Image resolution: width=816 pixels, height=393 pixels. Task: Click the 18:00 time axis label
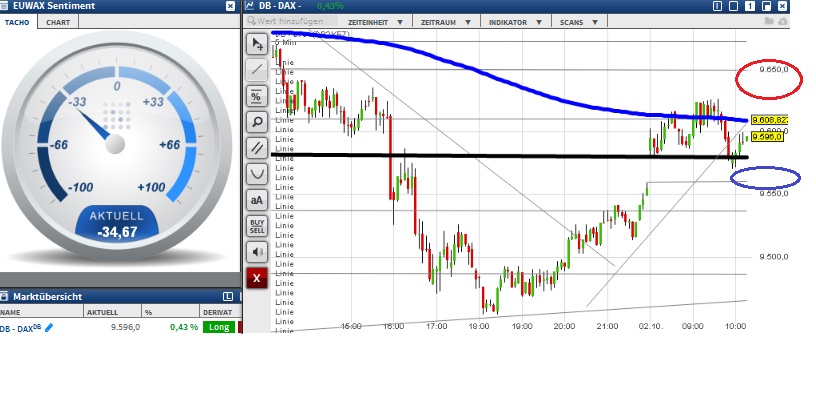[x=479, y=326]
